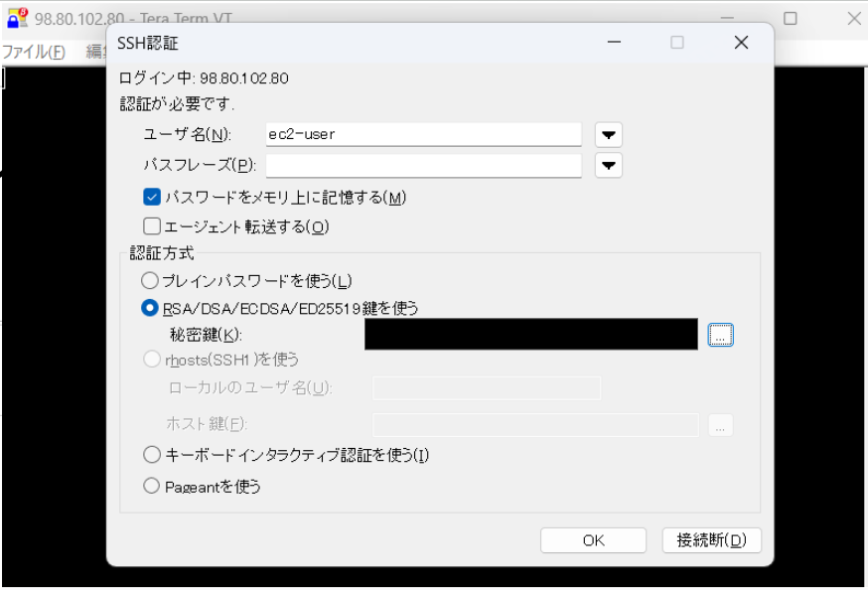Enable エージェント転送する checkbox
The width and height of the screenshot is (868, 590).
152,225
